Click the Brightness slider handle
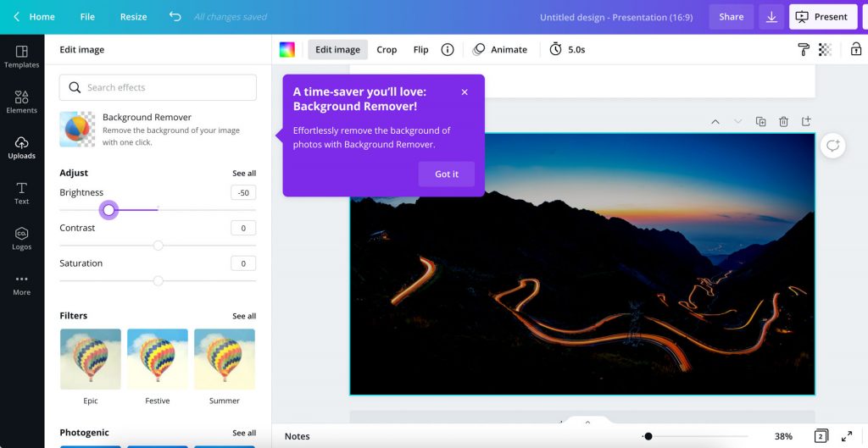The image size is (868, 448). [x=108, y=210]
